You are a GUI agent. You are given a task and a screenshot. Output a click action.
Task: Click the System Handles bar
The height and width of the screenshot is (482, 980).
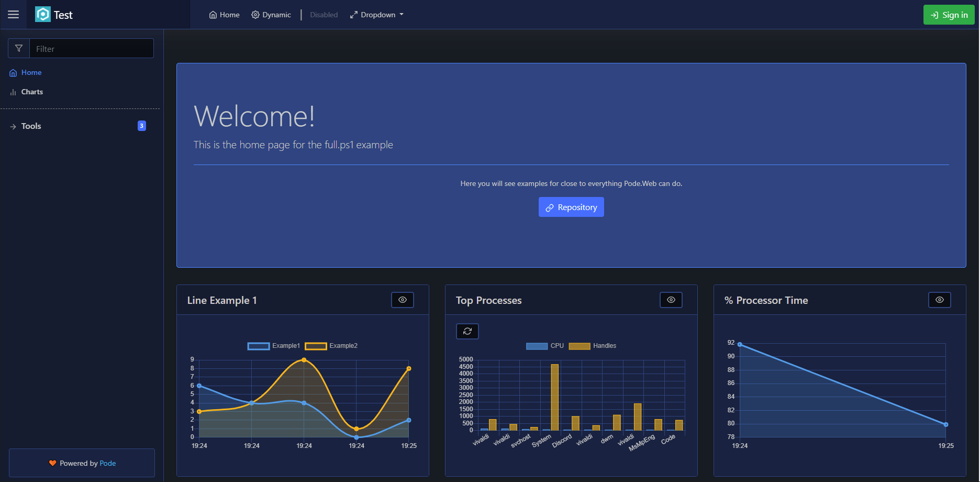[555, 397]
